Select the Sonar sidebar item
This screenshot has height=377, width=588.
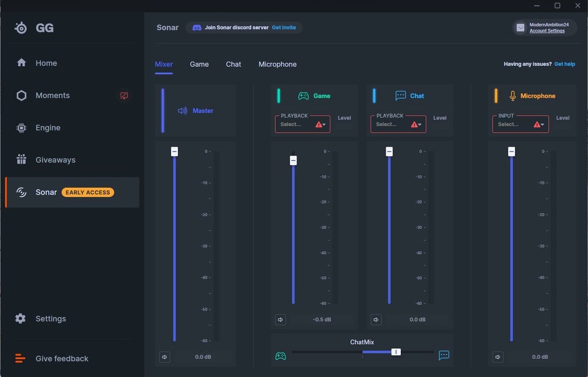pyautogui.click(x=72, y=192)
